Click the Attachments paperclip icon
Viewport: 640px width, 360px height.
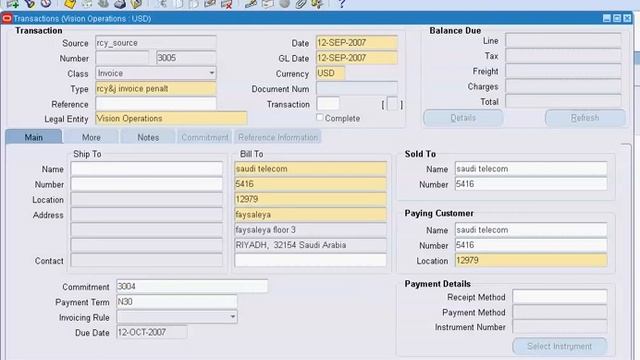coord(301,4)
